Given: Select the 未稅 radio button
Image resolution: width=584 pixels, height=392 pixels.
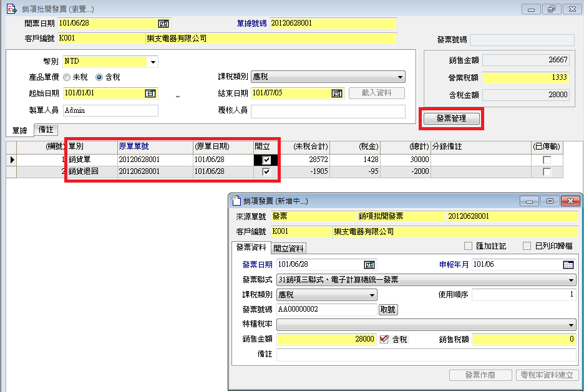Looking at the screenshot, I should 67,77.
